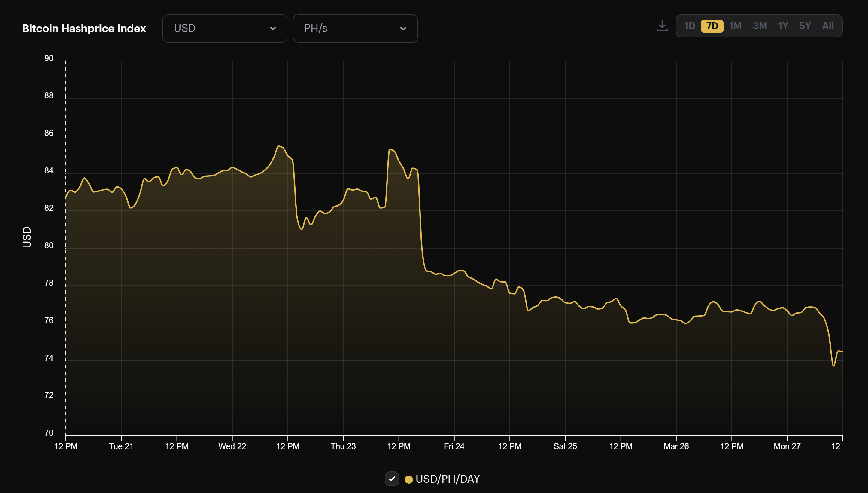Click the 74 value on Y axis
Image resolution: width=868 pixels, height=493 pixels.
click(49, 358)
